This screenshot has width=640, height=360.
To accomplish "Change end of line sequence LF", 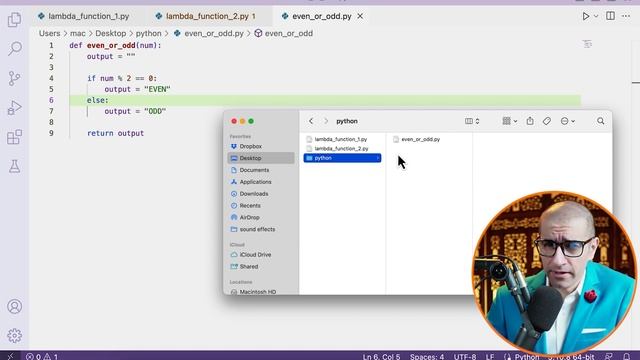I will (x=490, y=356).
